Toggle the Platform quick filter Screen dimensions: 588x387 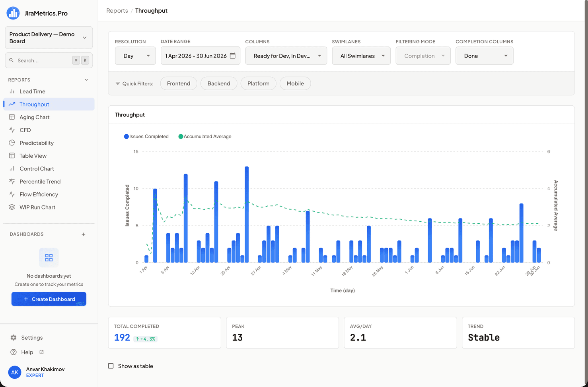[259, 83]
